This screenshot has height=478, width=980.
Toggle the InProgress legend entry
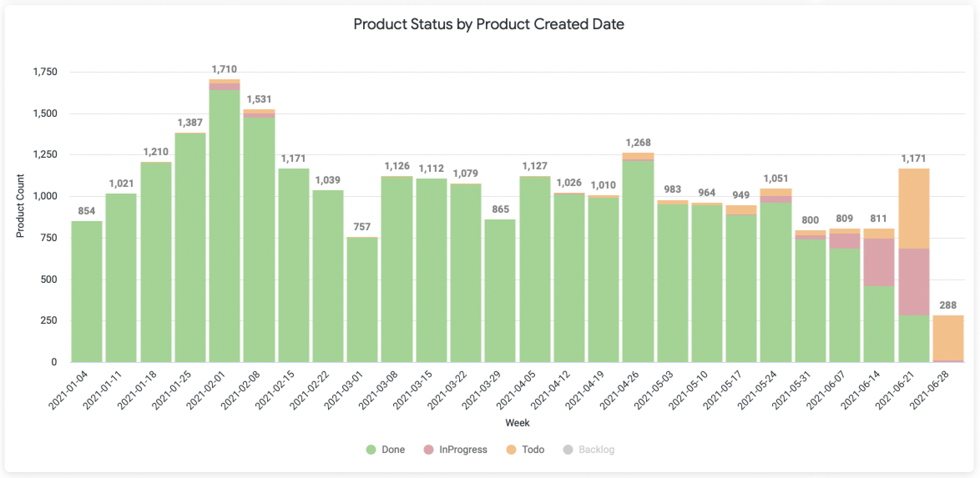tap(455, 450)
